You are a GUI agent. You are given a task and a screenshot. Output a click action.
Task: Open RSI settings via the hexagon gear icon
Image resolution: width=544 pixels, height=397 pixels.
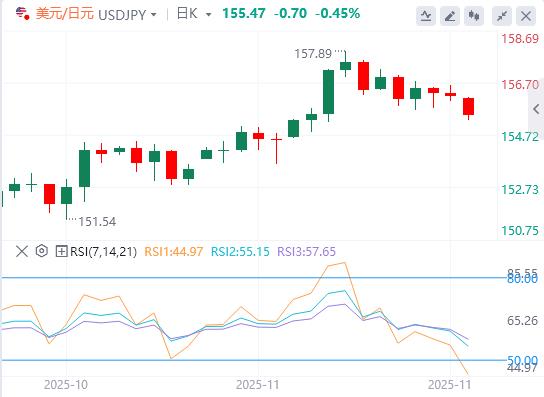[x=42, y=251]
